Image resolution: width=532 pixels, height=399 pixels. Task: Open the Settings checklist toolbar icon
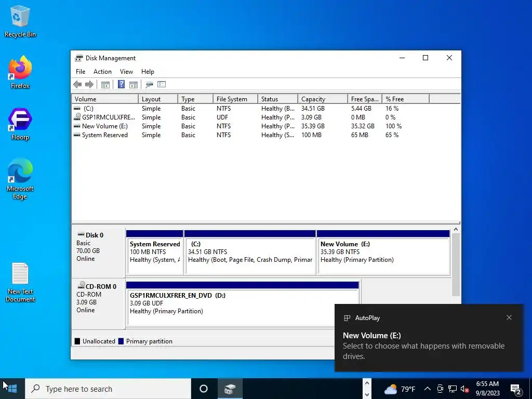162,85
